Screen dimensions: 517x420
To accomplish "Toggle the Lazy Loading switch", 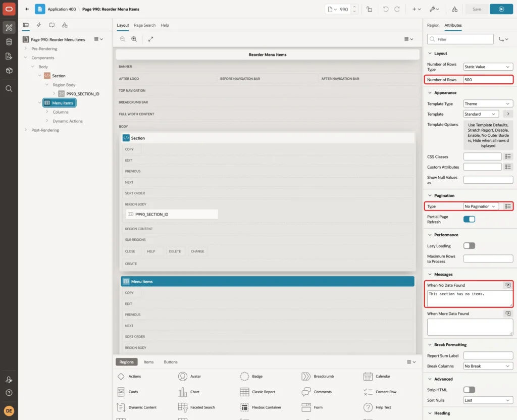I will click(x=469, y=246).
